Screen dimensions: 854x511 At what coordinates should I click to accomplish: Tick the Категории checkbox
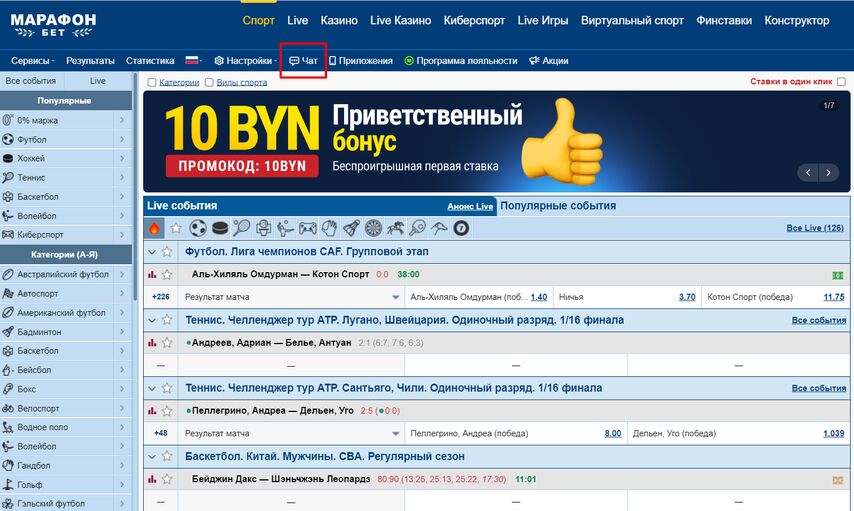pos(152,82)
